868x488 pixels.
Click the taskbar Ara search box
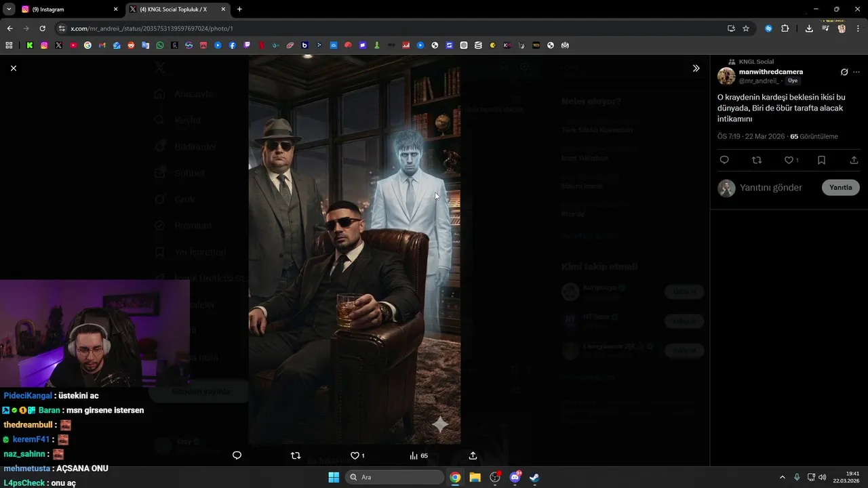point(395,477)
